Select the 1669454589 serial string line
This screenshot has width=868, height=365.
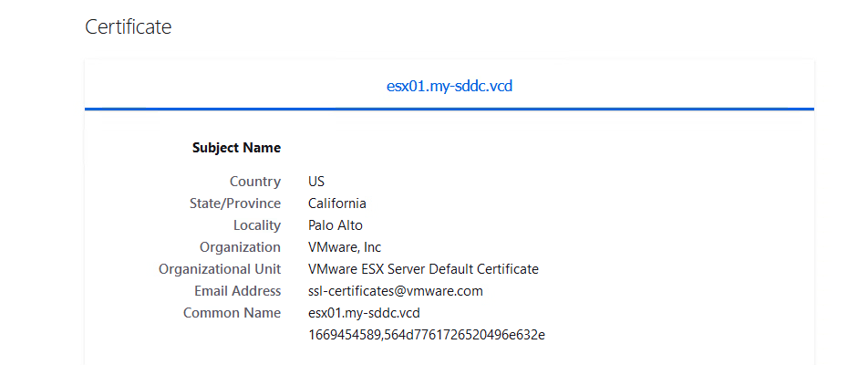point(427,335)
